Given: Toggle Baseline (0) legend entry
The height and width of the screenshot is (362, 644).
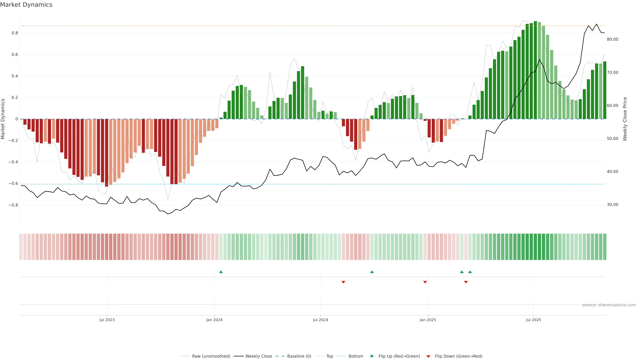Looking at the screenshot, I should 299,356.
